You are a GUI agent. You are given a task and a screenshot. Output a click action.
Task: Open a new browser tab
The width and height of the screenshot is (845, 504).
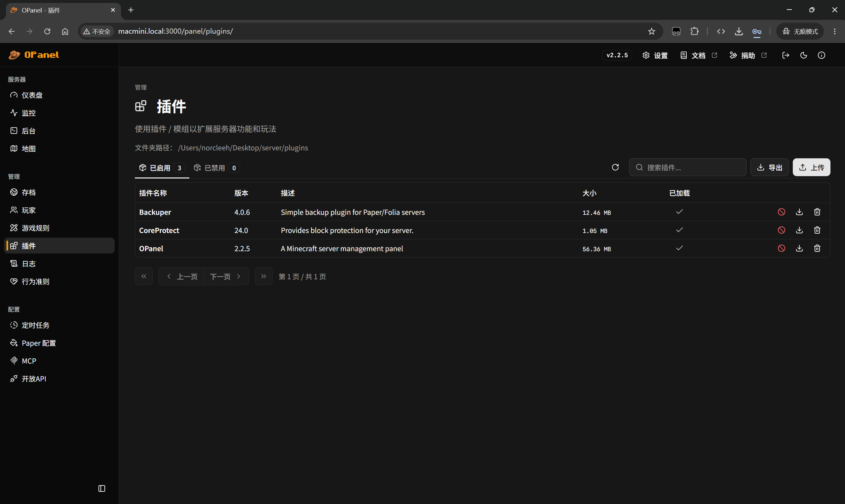[x=131, y=10]
